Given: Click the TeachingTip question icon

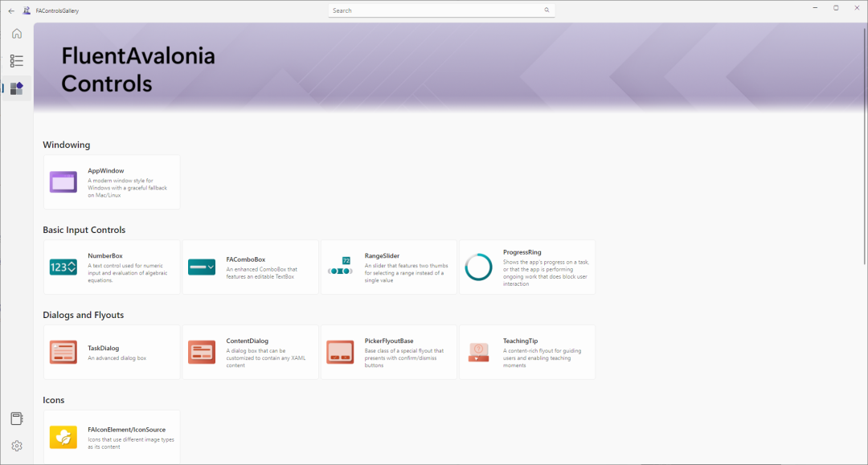Looking at the screenshot, I should 478,353.
